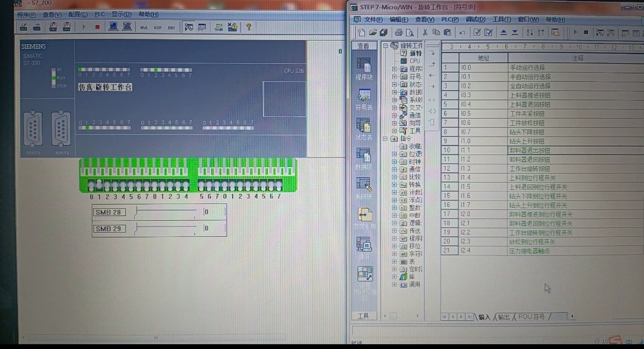Toggle simulator input switch I1.5
Image resolution: width=644 pixels, height=349 pixels.
click(202, 186)
